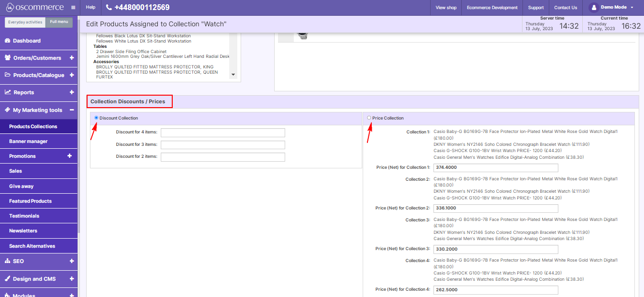Viewport: 644px width, 297px height.
Task: Open the Contact Us link
Action: [x=566, y=8]
